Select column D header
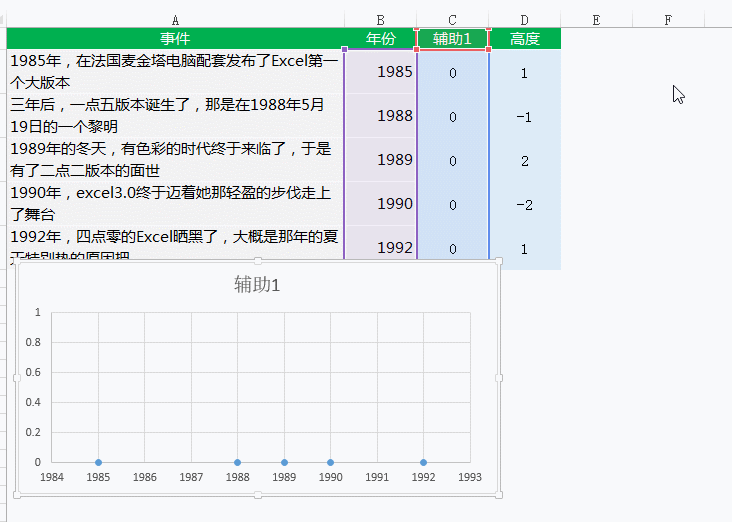Screen dimensions: 732x522 [524, 20]
